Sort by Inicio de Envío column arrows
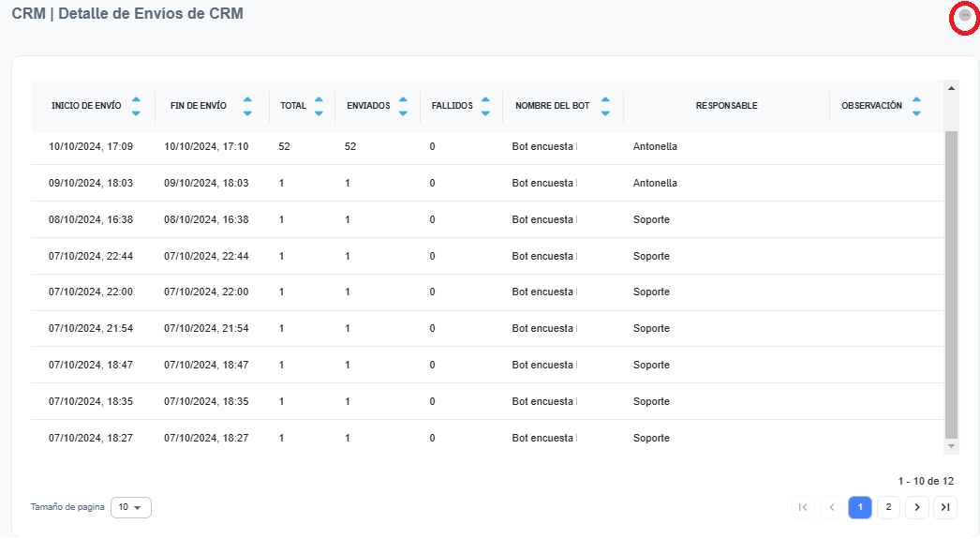 [136, 106]
